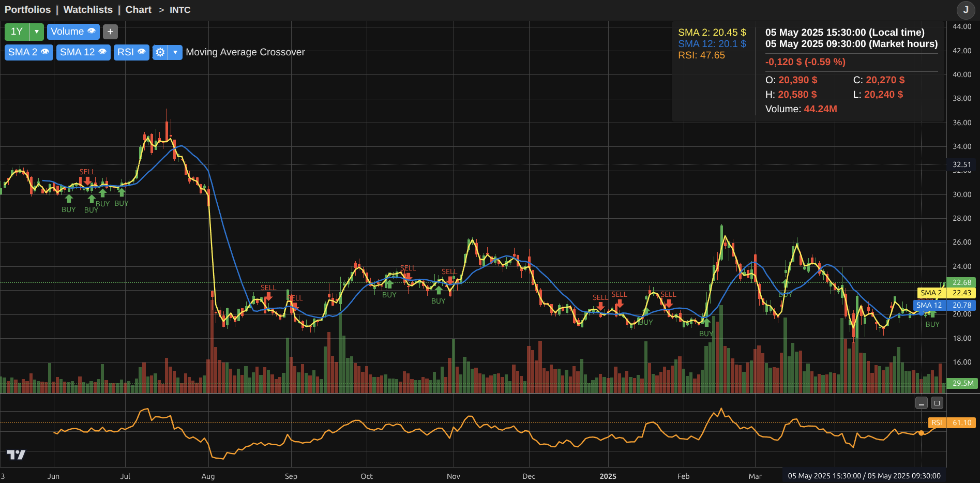Click the high price 'H: 20,580 $'

click(791, 94)
